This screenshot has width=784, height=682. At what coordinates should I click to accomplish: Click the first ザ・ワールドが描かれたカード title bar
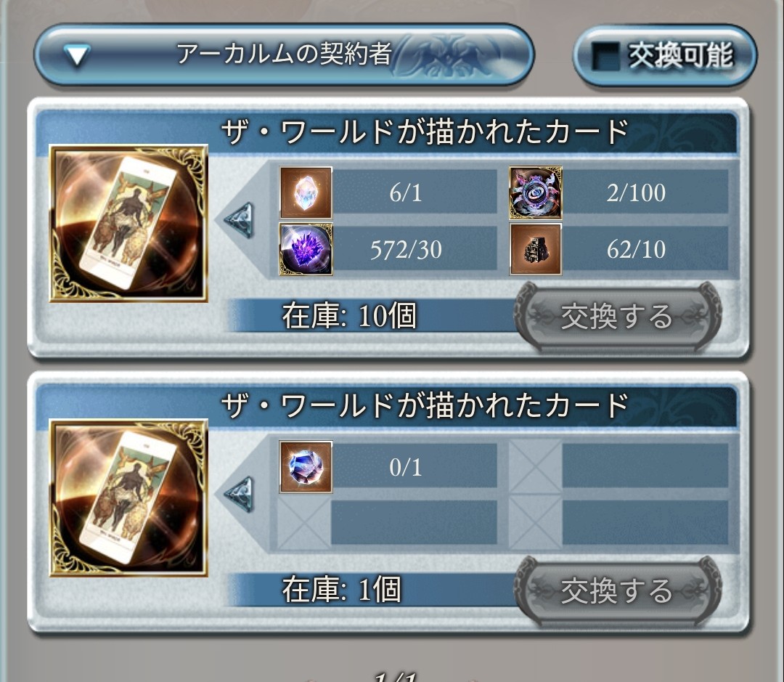(386, 132)
